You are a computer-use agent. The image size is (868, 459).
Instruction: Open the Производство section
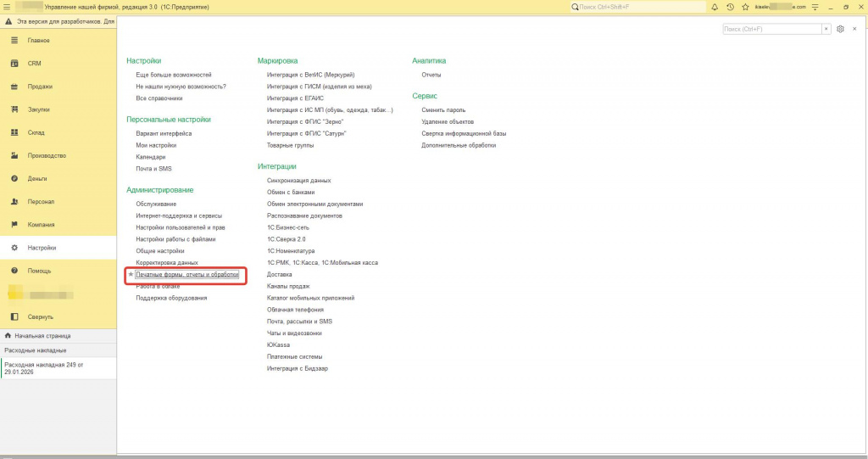(x=58, y=156)
